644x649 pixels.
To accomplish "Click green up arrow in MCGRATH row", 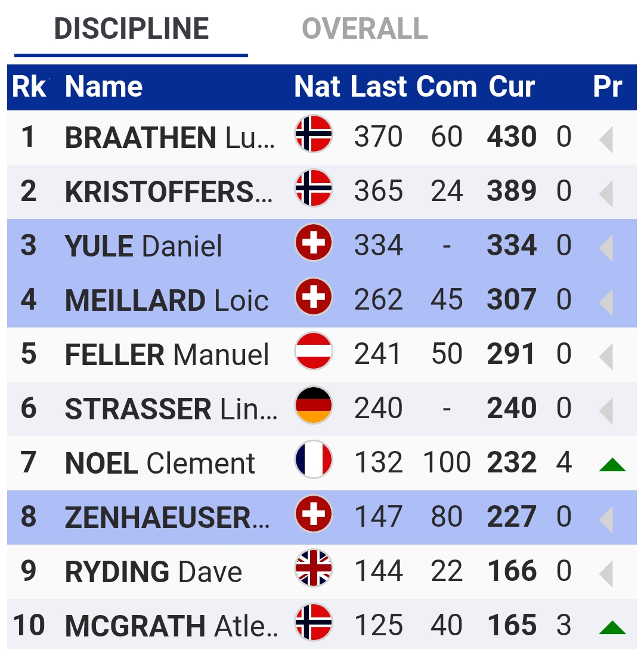I will (x=612, y=628).
